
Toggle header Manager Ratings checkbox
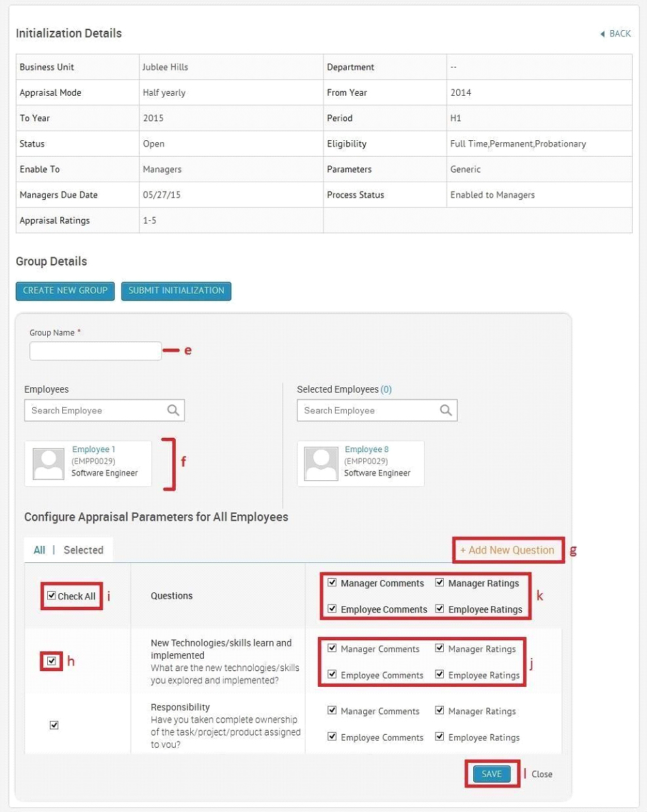tap(440, 583)
